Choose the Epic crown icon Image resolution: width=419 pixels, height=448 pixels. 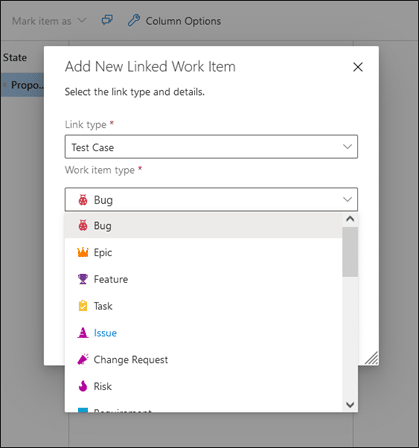[x=83, y=252]
